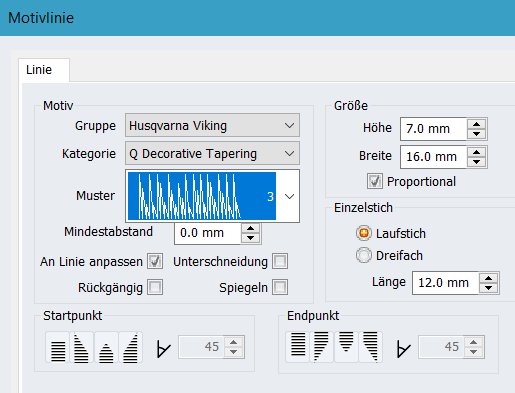
Task: Toggle the Proportional checkbox
Action: [x=375, y=181]
